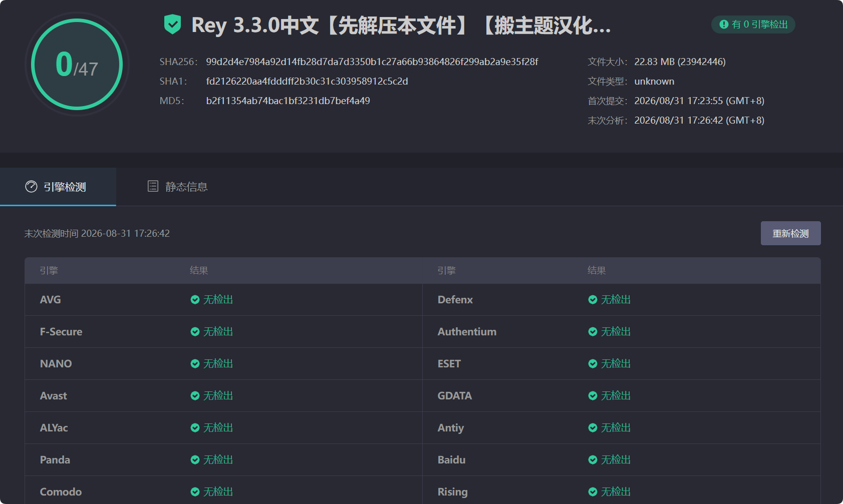This screenshot has height=504, width=843.
Task: Click the green check icon in ALYac row
Action: pyautogui.click(x=195, y=428)
